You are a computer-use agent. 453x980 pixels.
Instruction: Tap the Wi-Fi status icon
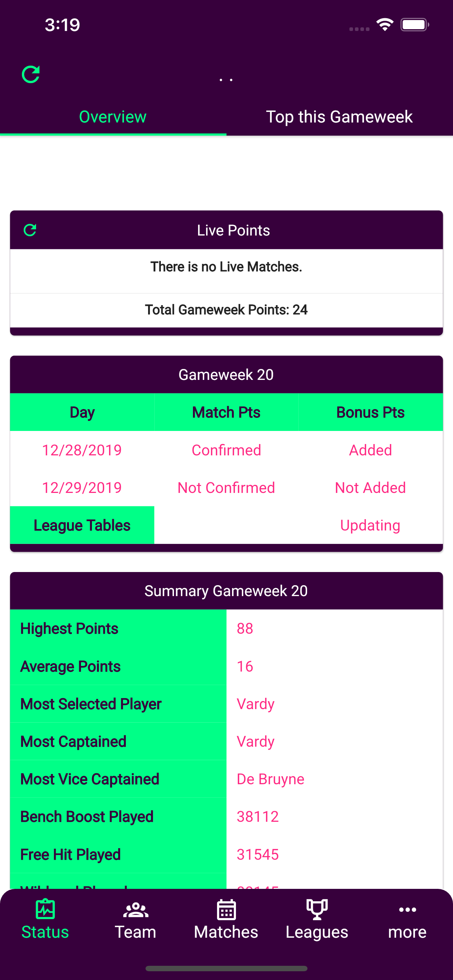(x=384, y=24)
